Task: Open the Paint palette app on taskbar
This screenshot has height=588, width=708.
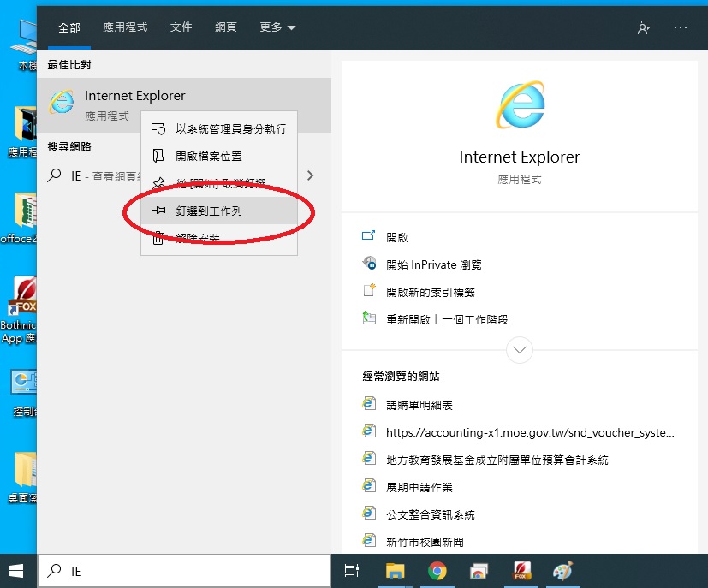Action: pyautogui.click(x=562, y=571)
